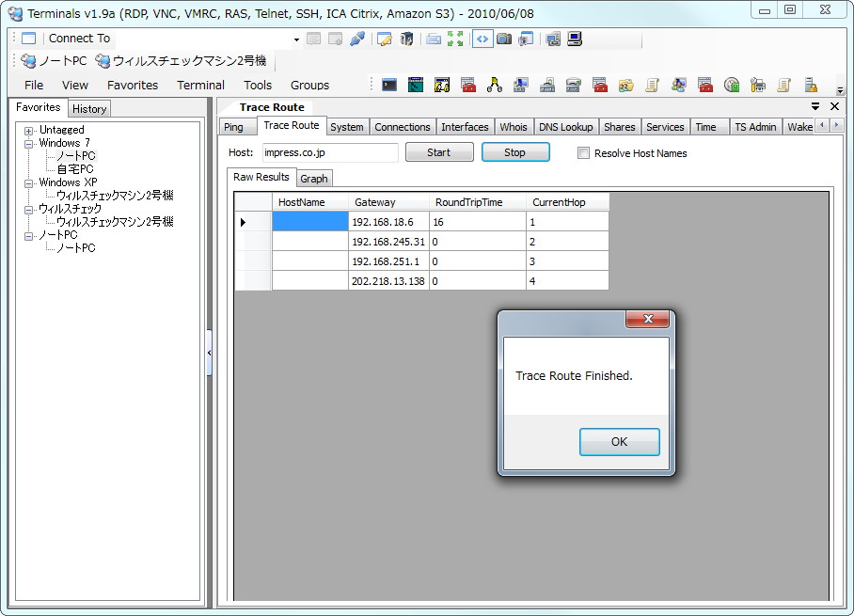Click the highlighted angle brackets toolbar icon
This screenshot has width=854, height=616.
point(482,39)
